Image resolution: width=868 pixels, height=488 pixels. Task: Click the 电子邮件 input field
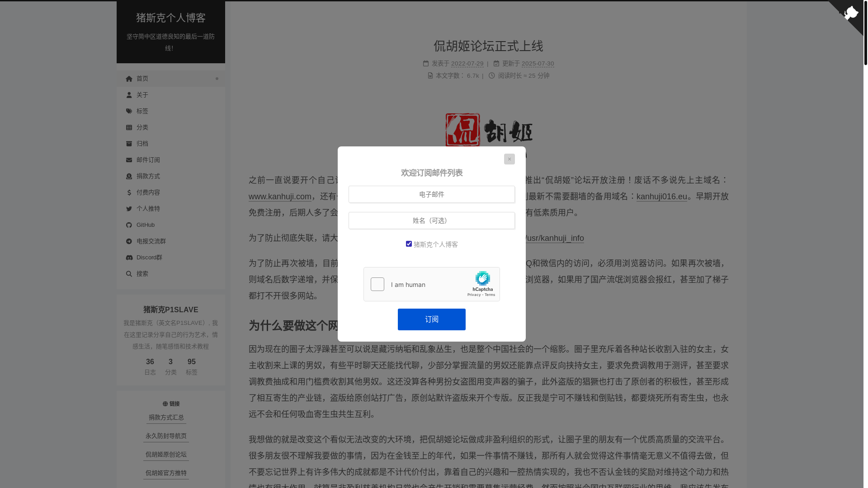tap(432, 194)
